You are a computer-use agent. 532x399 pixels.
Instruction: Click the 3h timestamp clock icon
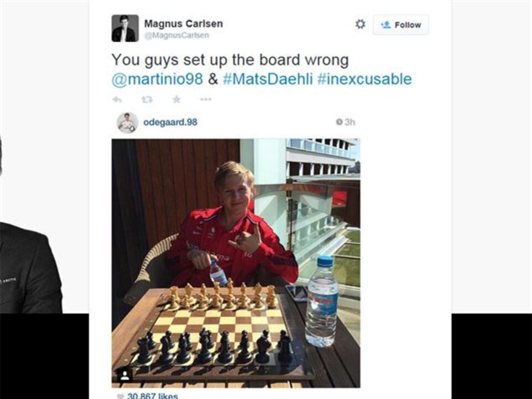339,122
